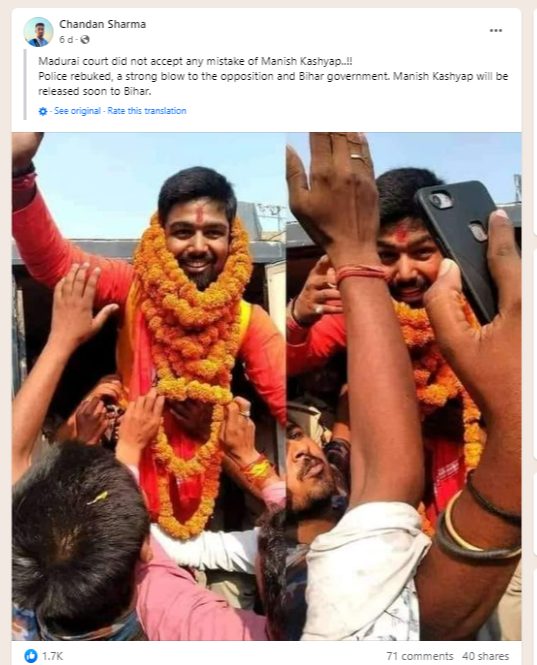Click the Madurai court text line

point(195,61)
